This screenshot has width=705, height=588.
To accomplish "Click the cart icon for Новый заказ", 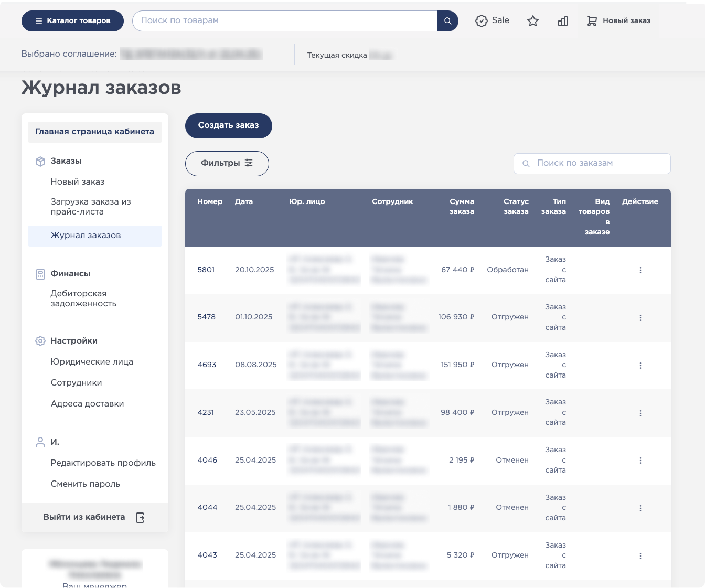I will pyautogui.click(x=592, y=21).
